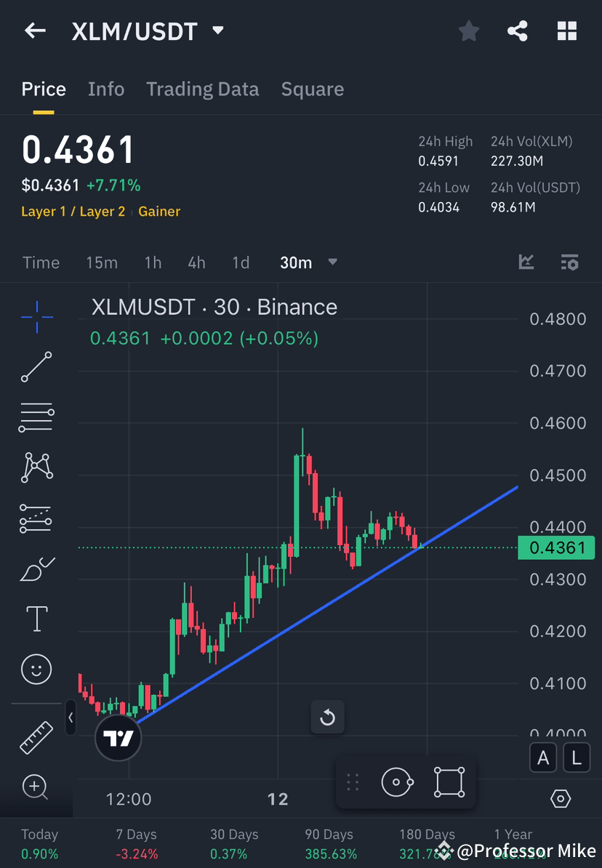Viewport: 602px width, 868px height.
Task: Open the XLM/USDT pair dropdown
Action: click(x=217, y=31)
